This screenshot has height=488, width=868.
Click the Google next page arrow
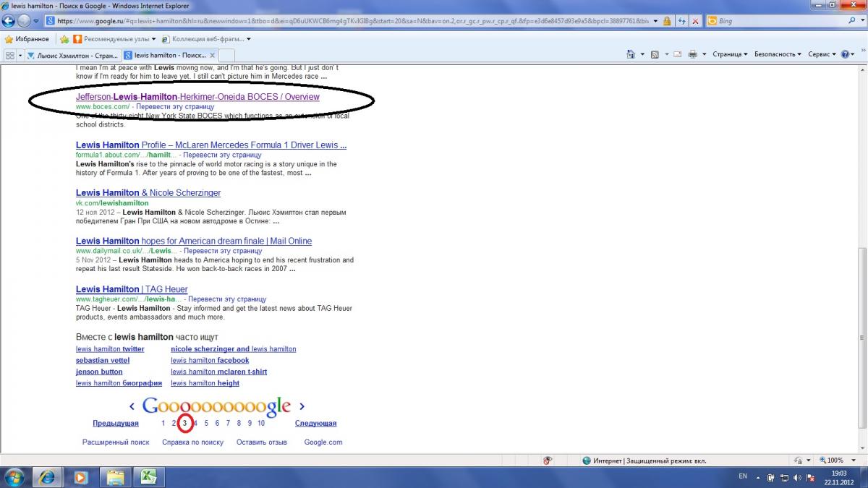(302, 407)
